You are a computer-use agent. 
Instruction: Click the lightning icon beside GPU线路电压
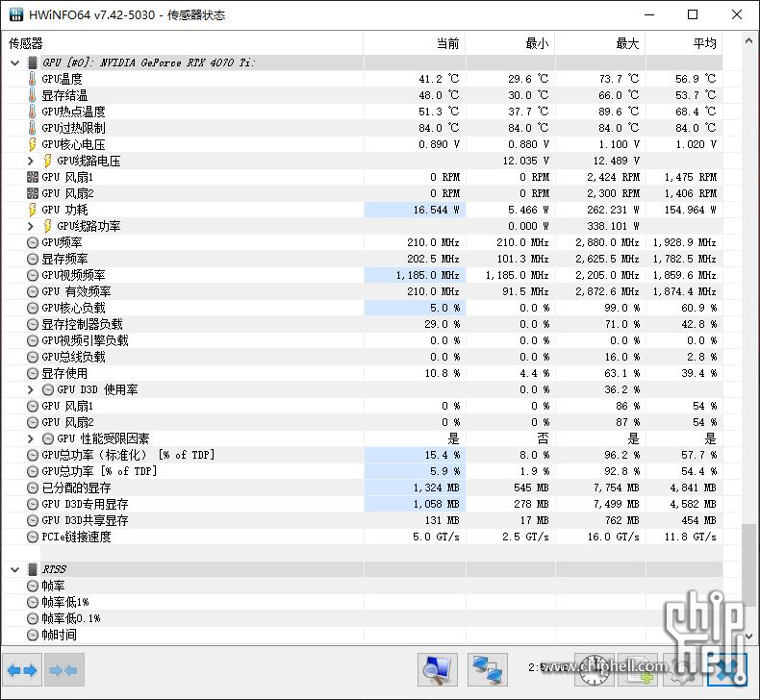(47, 161)
